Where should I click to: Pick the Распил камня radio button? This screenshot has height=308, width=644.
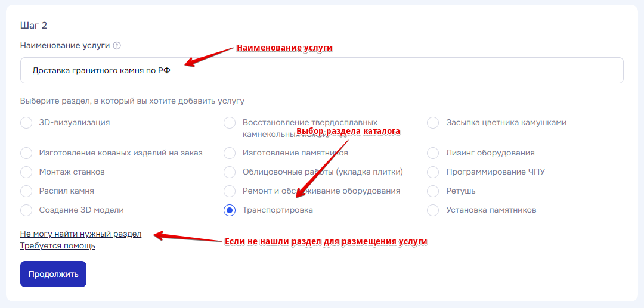[26, 191]
